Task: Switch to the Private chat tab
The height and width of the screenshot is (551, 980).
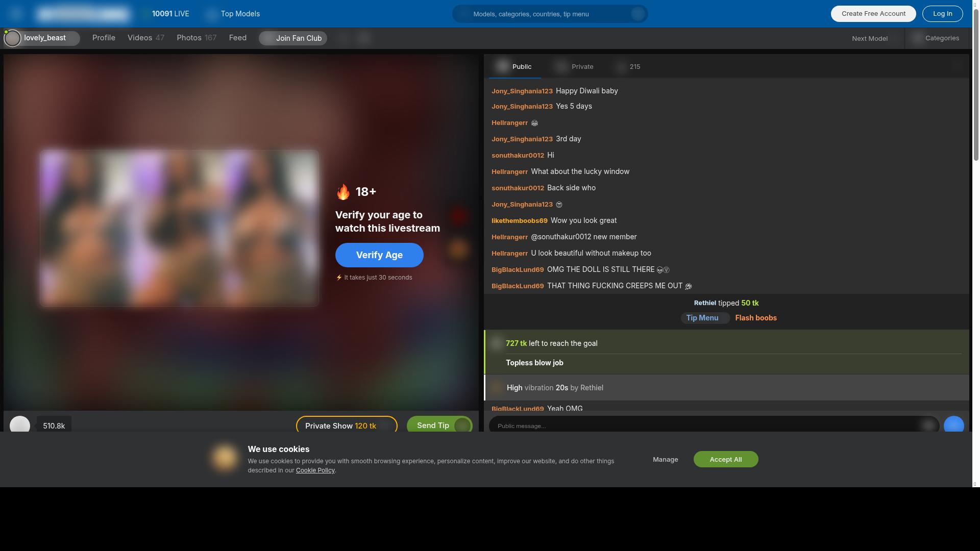Action: 575,67
